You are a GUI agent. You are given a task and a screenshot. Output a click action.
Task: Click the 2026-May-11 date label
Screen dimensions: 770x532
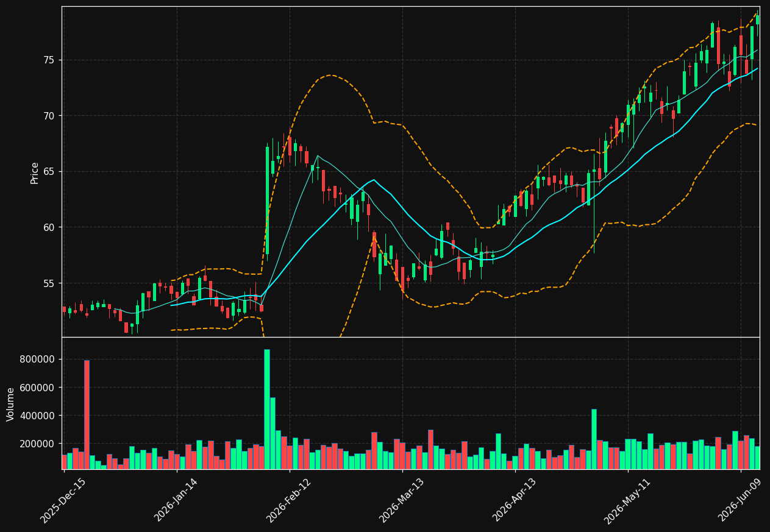tap(628, 500)
